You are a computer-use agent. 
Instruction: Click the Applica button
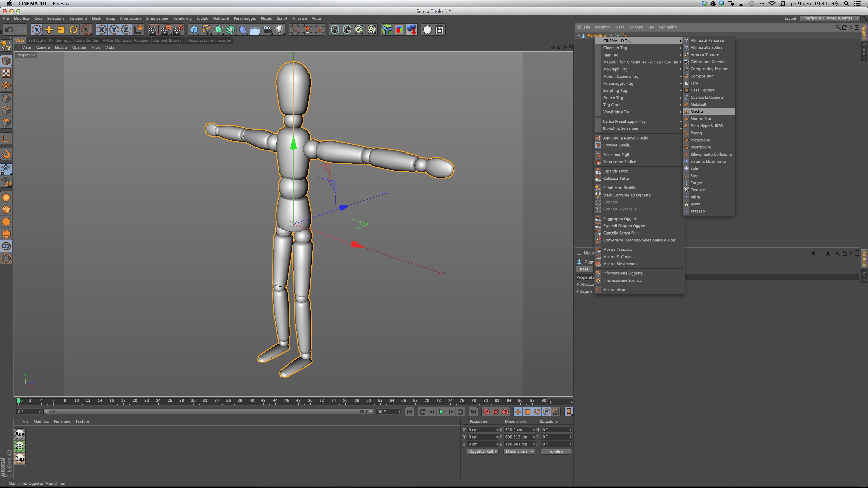[x=556, y=451]
